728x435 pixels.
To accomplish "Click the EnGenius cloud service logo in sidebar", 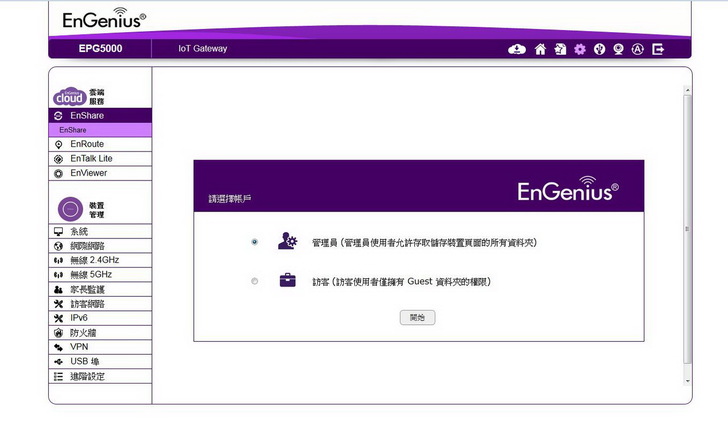I will 70,96.
